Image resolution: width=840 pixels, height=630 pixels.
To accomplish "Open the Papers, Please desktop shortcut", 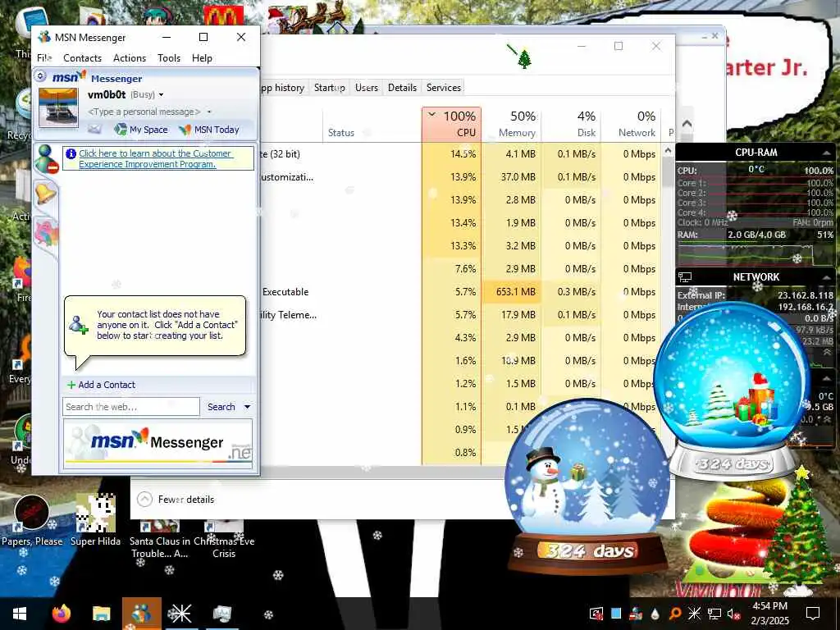I will pyautogui.click(x=32, y=520).
